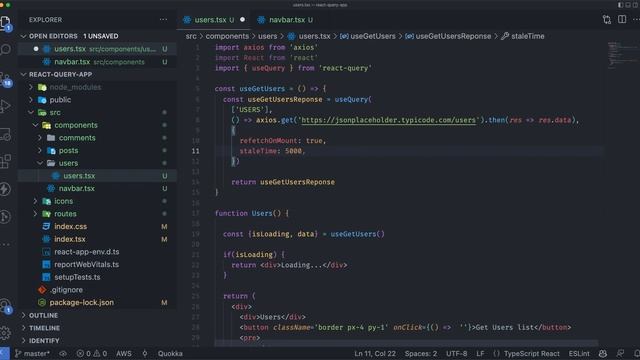Open the Explorer view in activity bar
The image size is (640, 360).
coord(6,23)
